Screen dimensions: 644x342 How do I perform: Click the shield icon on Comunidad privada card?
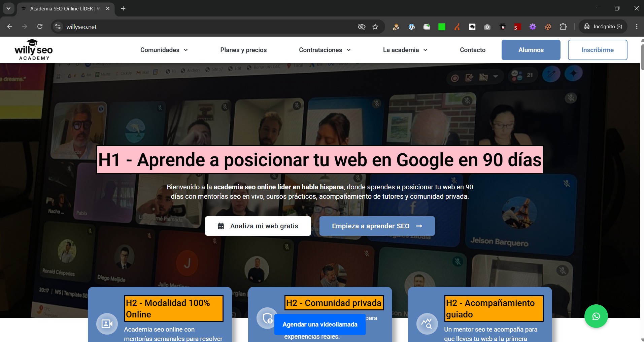point(267,318)
